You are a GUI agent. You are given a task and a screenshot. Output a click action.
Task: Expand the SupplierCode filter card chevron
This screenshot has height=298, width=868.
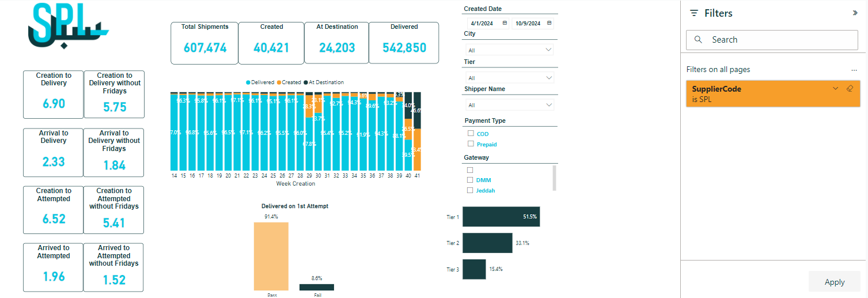(x=835, y=89)
